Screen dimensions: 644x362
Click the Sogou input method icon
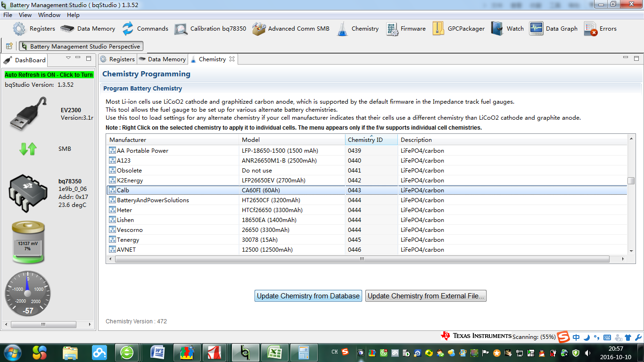(x=563, y=337)
